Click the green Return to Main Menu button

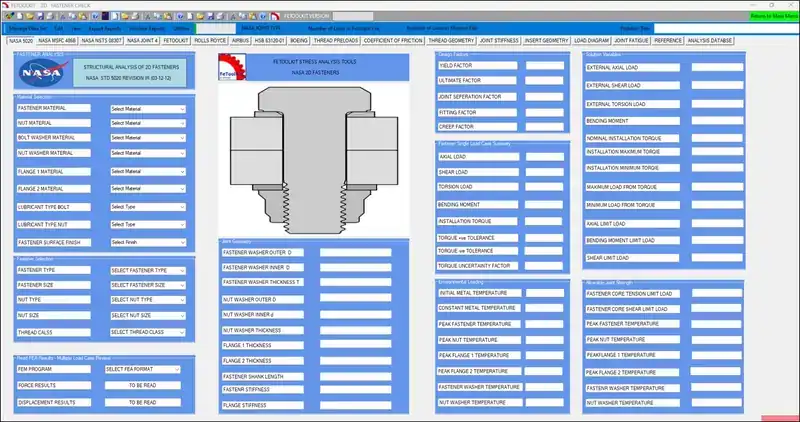coord(774,16)
